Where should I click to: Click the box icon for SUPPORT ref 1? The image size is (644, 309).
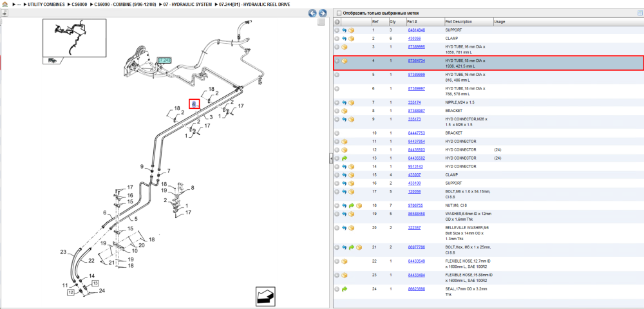coord(352,30)
